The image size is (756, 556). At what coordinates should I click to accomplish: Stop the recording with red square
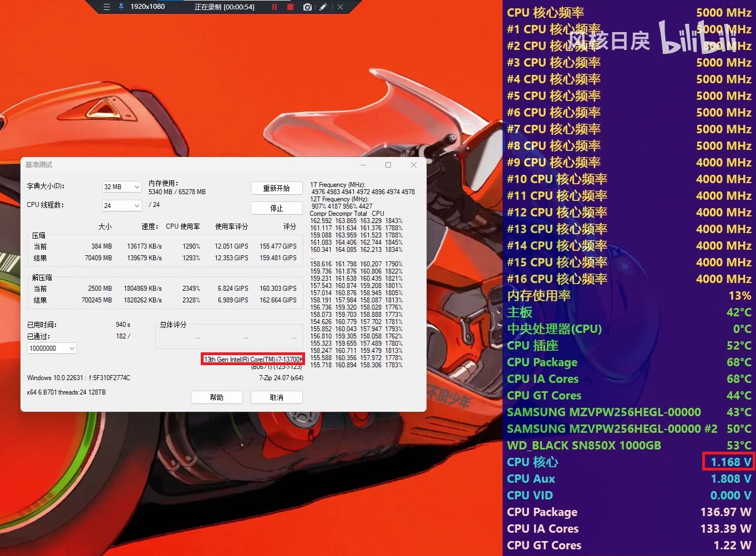290,7
